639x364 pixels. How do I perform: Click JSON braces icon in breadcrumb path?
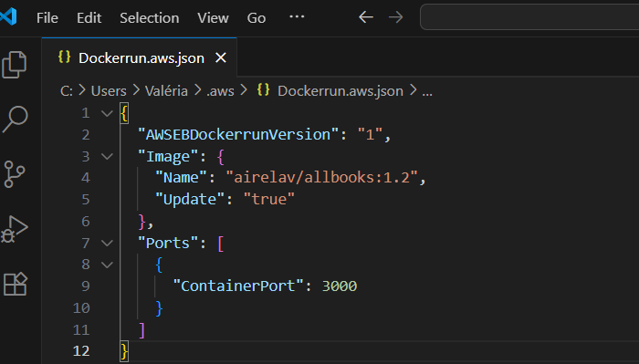click(x=263, y=89)
